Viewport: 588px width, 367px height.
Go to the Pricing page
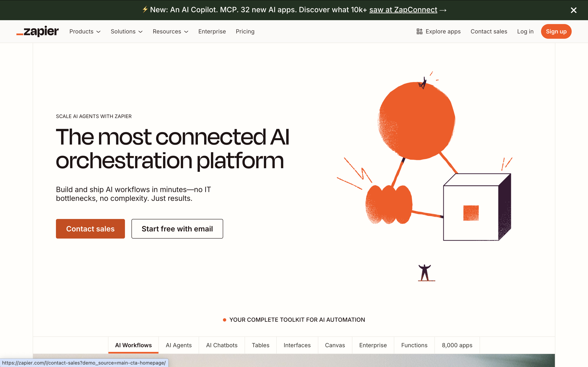coord(245,32)
